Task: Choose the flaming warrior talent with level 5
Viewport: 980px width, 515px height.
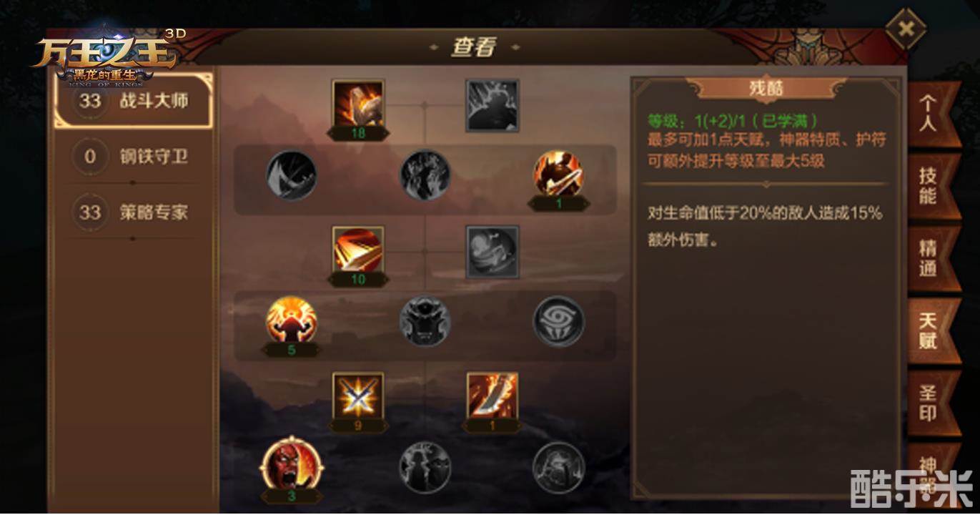Action: 292,320
